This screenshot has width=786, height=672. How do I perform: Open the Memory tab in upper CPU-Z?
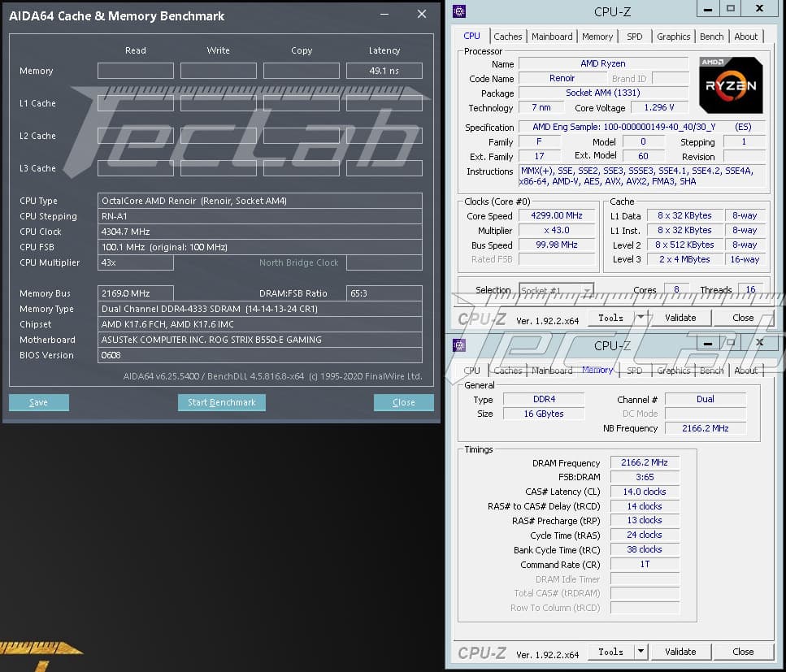click(x=597, y=37)
